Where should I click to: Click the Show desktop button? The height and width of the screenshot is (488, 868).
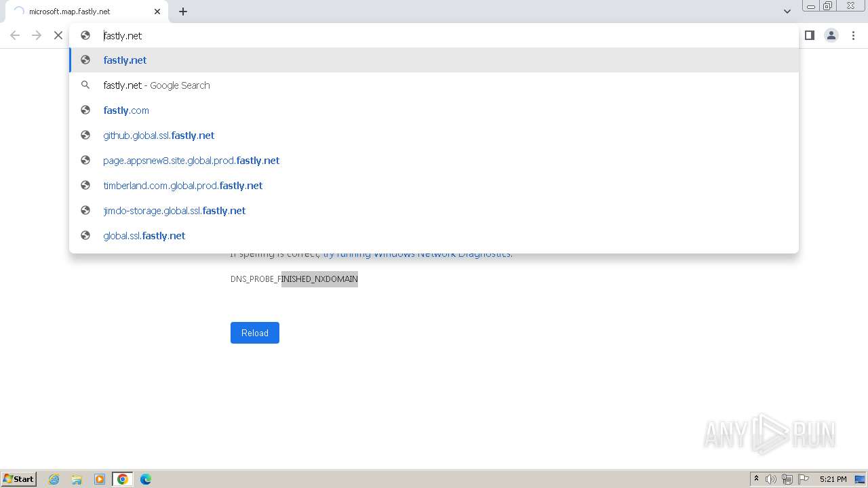click(860, 479)
